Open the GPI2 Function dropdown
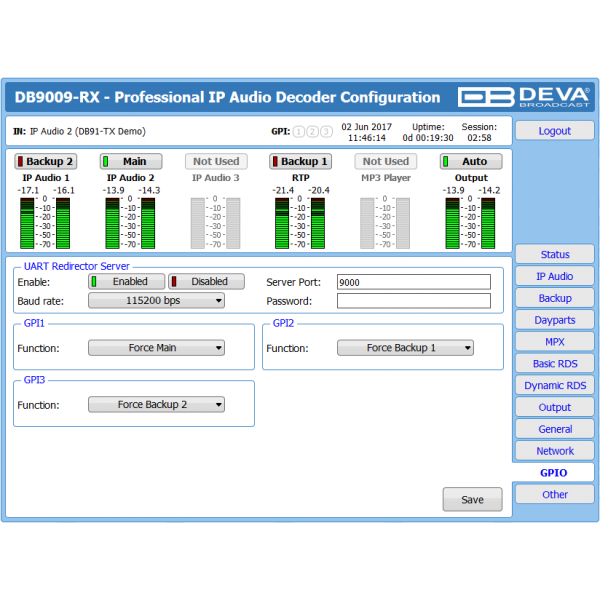600x600 pixels. pyautogui.click(x=405, y=348)
